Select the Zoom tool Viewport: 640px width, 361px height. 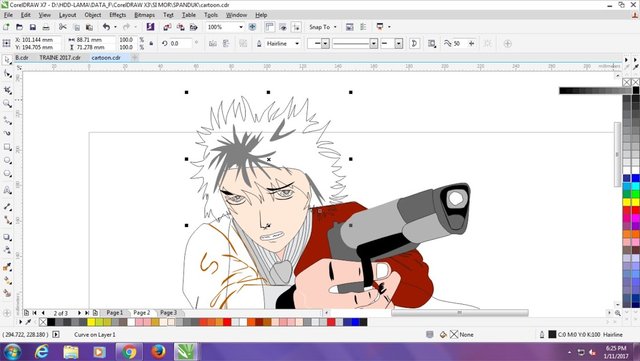pyautogui.click(x=7, y=104)
